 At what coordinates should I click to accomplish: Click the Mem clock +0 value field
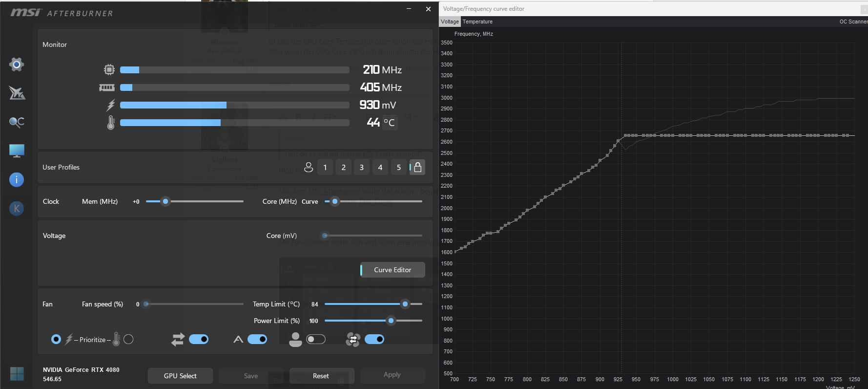click(x=136, y=201)
